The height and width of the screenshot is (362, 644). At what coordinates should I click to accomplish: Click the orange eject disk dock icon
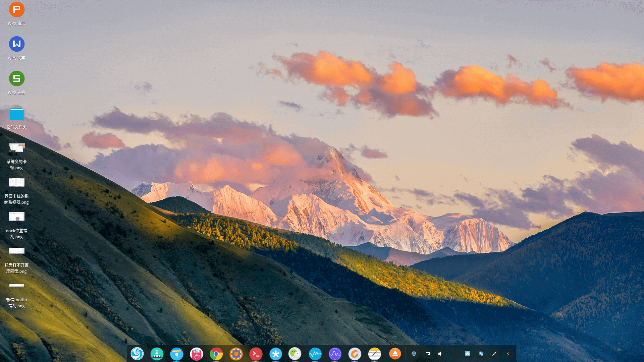coord(395,354)
